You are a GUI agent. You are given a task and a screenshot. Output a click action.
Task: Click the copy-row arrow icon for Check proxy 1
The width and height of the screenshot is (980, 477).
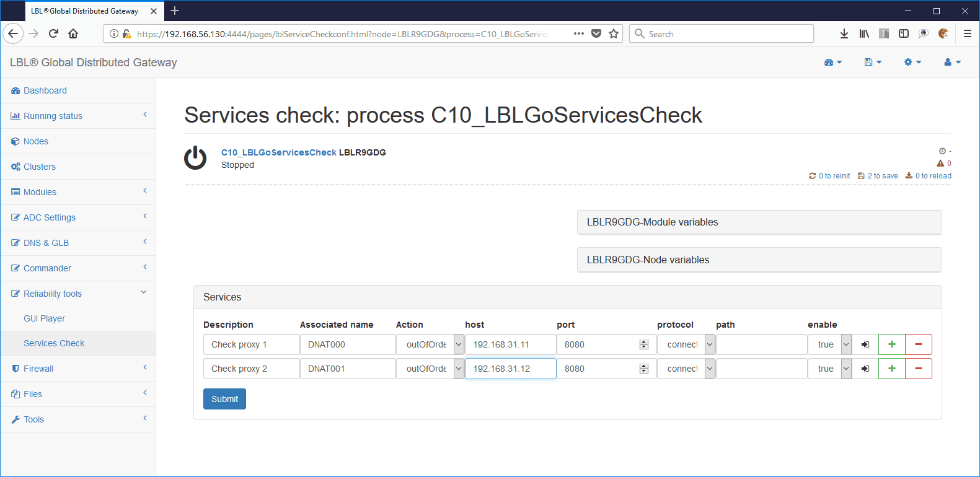[865, 344]
